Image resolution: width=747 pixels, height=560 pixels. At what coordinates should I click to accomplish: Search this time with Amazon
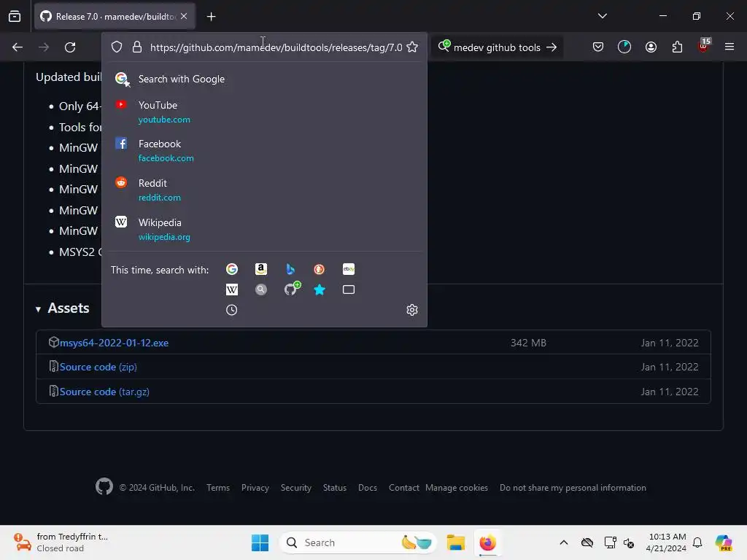tap(261, 269)
